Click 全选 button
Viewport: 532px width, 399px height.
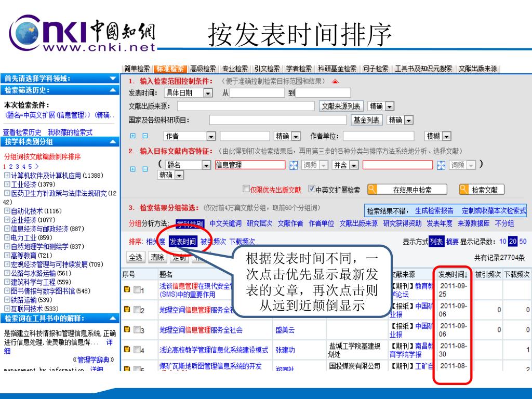(x=136, y=257)
